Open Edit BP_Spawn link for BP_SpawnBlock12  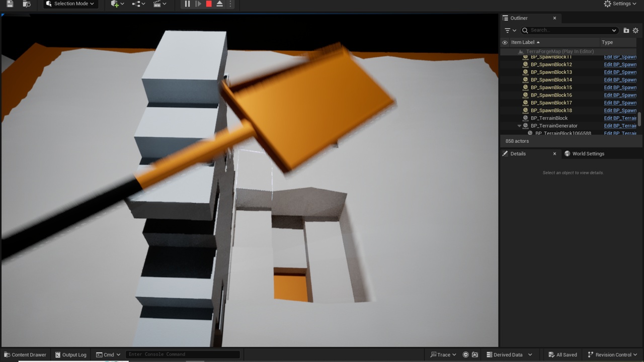tap(620, 64)
